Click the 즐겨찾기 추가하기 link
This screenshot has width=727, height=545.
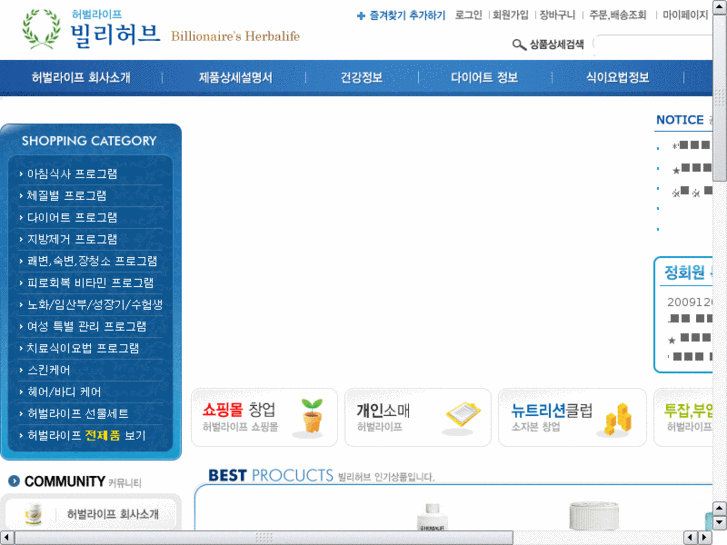coord(407,16)
